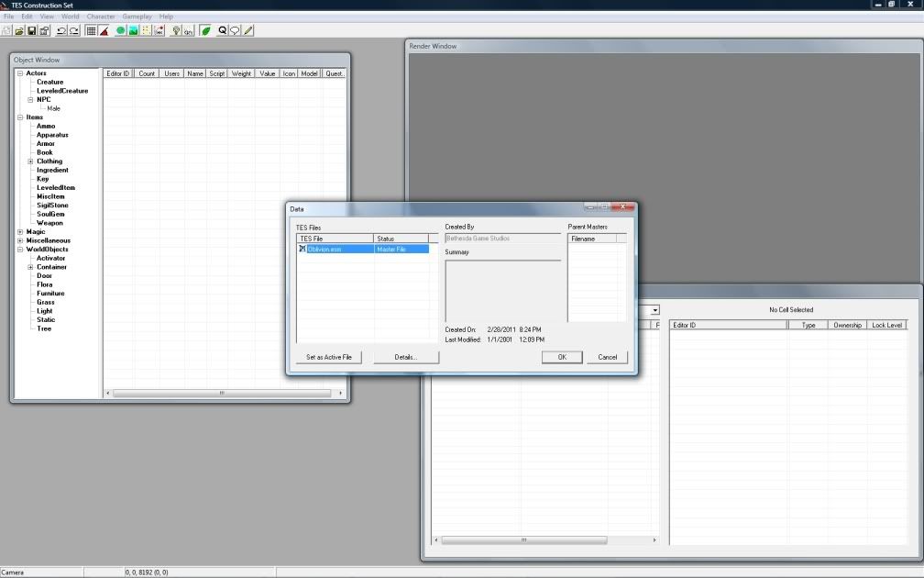This screenshot has width=924, height=578.
Task: Click the speech bubble dialogue icon
Action: (236, 31)
